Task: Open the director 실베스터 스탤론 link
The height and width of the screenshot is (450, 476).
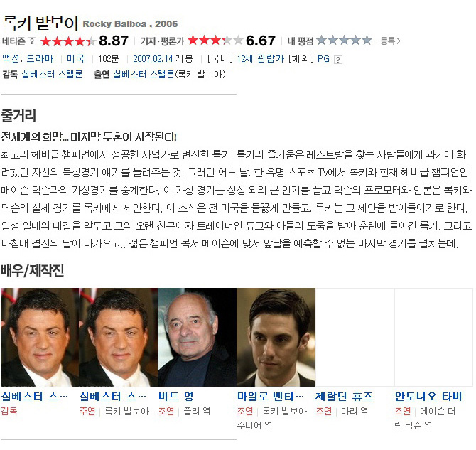Action: [52, 74]
